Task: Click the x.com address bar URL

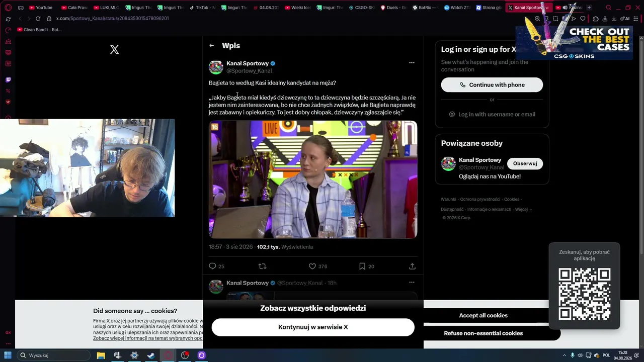Action: (x=112, y=19)
